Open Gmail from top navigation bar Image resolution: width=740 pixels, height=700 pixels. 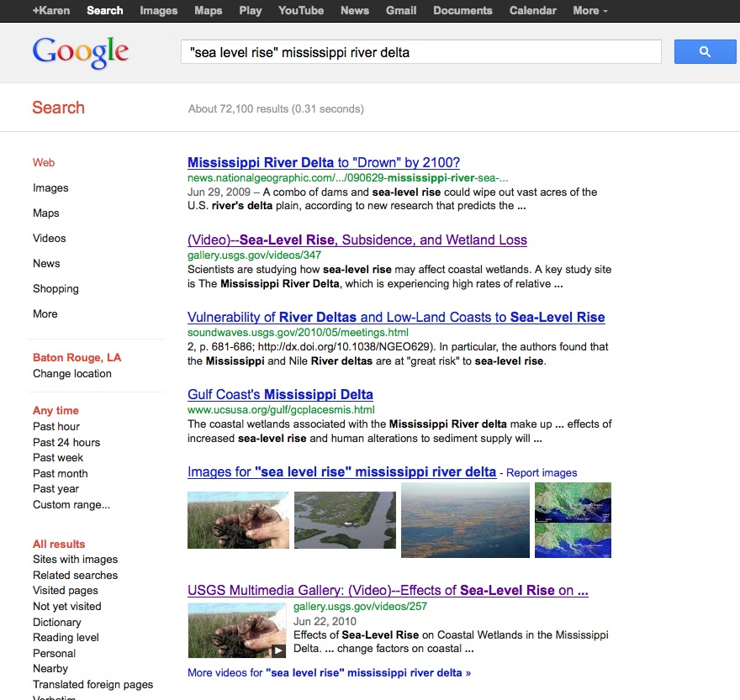click(x=401, y=10)
